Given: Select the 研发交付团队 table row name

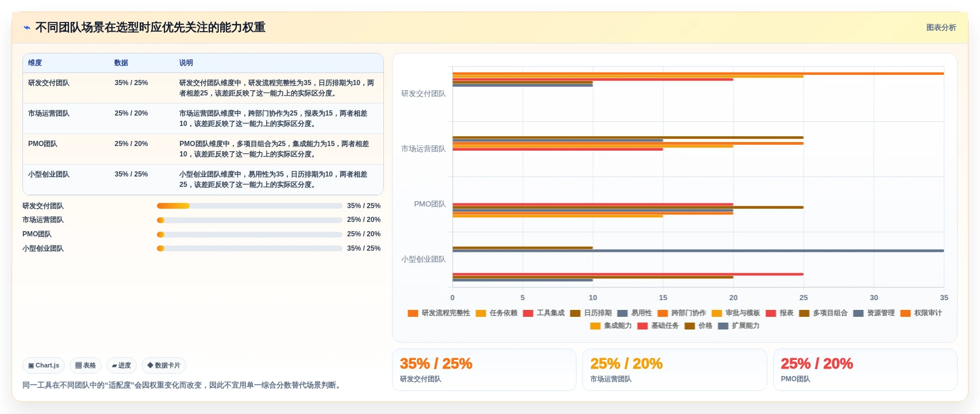Looking at the screenshot, I should click(x=49, y=83).
